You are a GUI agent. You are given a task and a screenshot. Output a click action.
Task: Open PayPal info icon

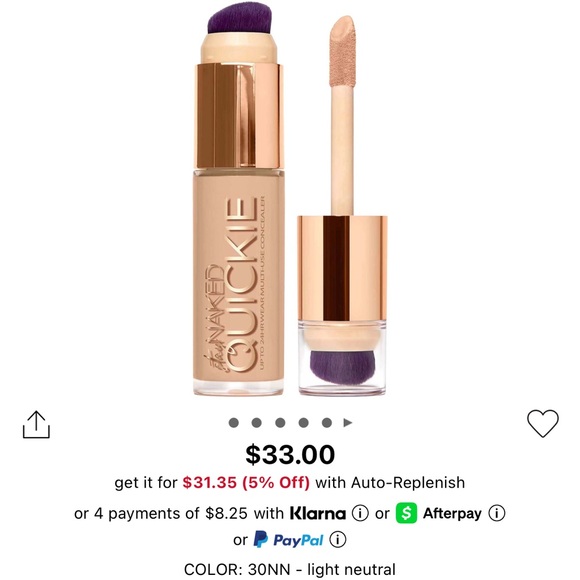click(x=338, y=540)
